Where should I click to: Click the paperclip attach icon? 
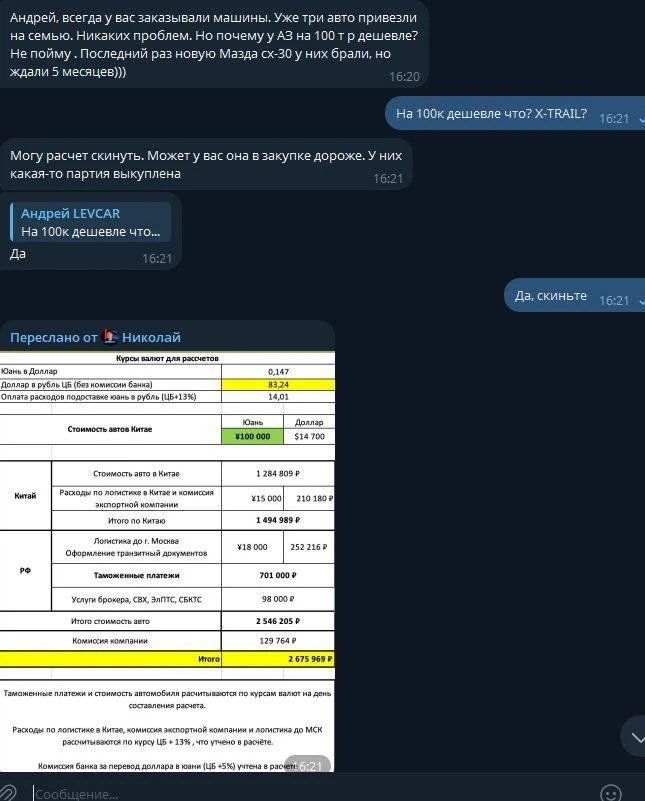[x=7, y=792]
